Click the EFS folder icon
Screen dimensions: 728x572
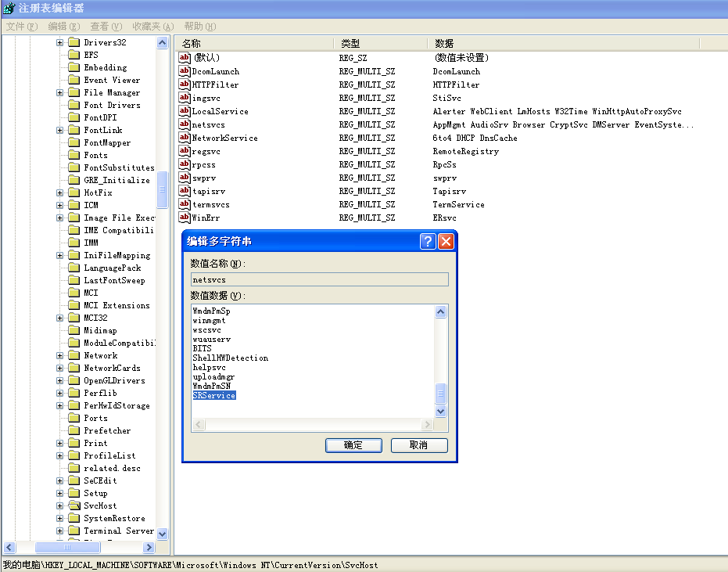[74, 55]
